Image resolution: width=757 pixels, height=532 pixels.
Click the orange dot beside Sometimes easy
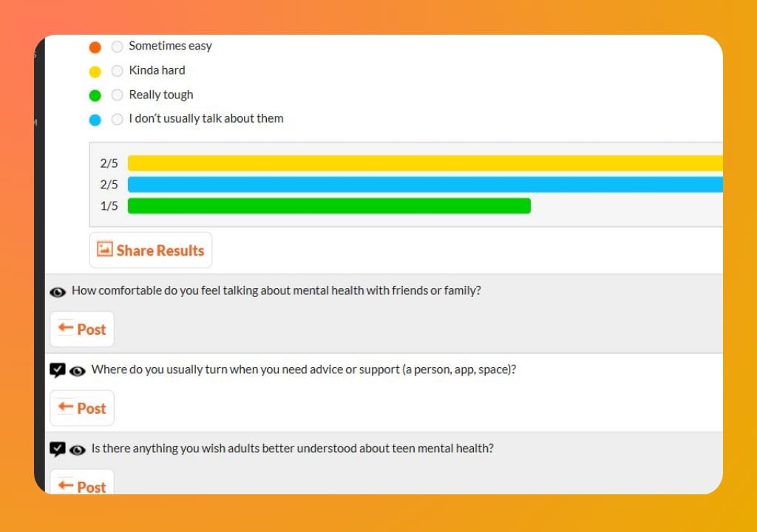(96, 46)
